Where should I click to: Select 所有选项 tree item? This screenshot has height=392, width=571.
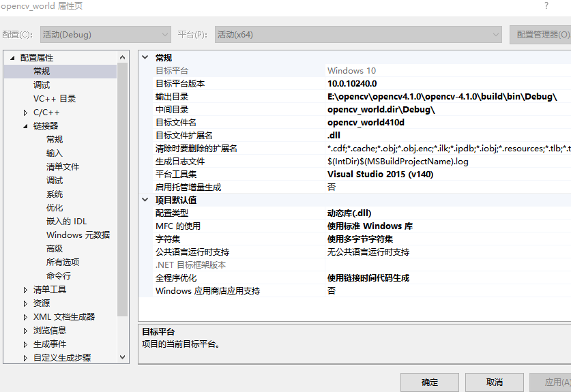pyautogui.click(x=63, y=262)
